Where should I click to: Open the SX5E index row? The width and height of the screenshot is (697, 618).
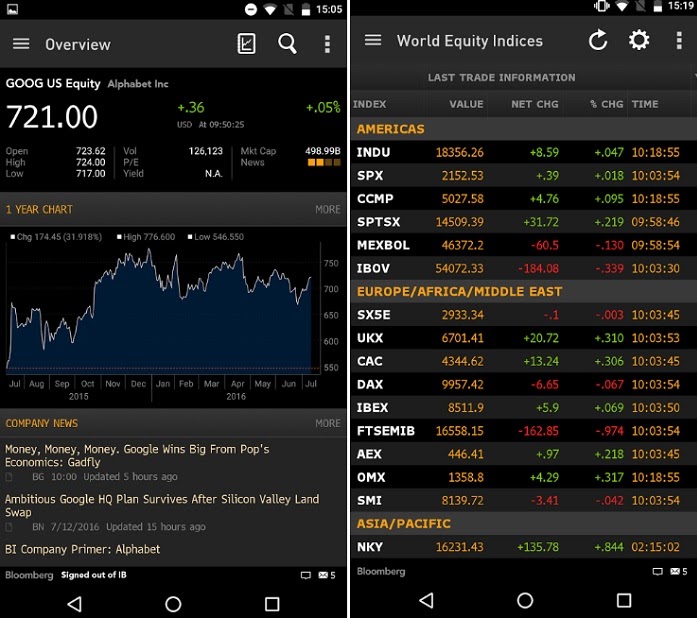[x=524, y=315]
